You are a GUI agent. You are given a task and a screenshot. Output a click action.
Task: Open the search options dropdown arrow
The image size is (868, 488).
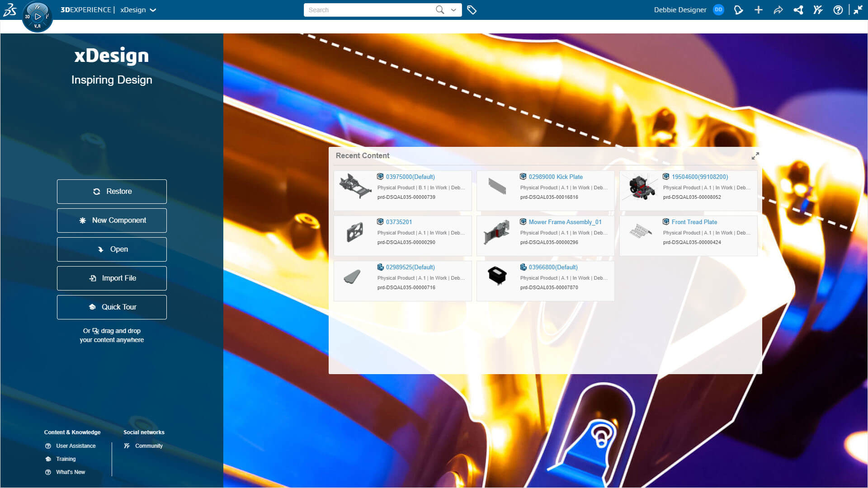(453, 10)
